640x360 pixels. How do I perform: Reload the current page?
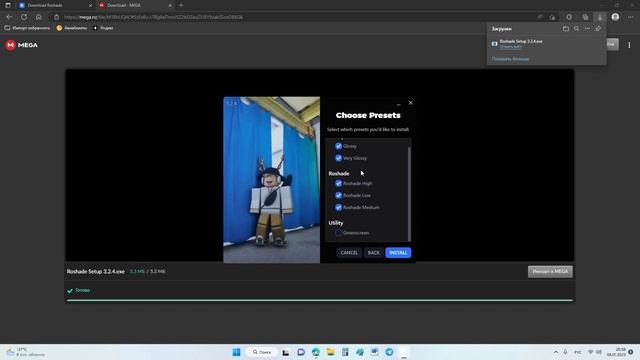(24, 17)
